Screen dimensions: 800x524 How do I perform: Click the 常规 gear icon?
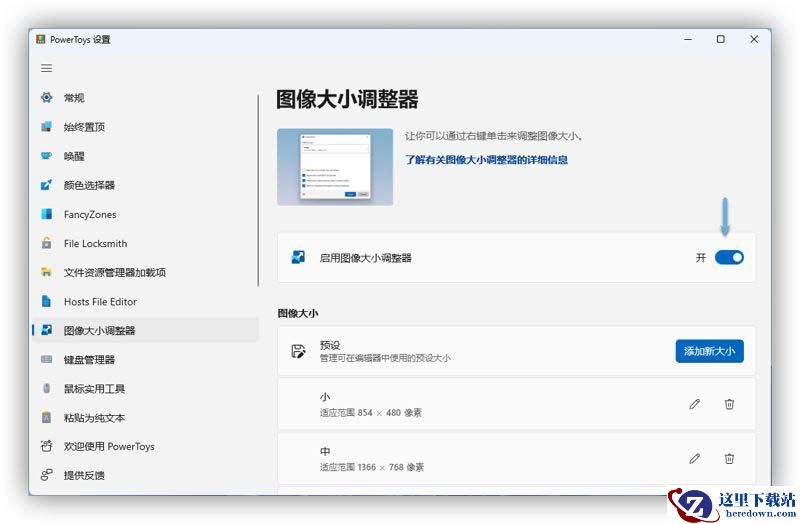click(x=46, y=97)
